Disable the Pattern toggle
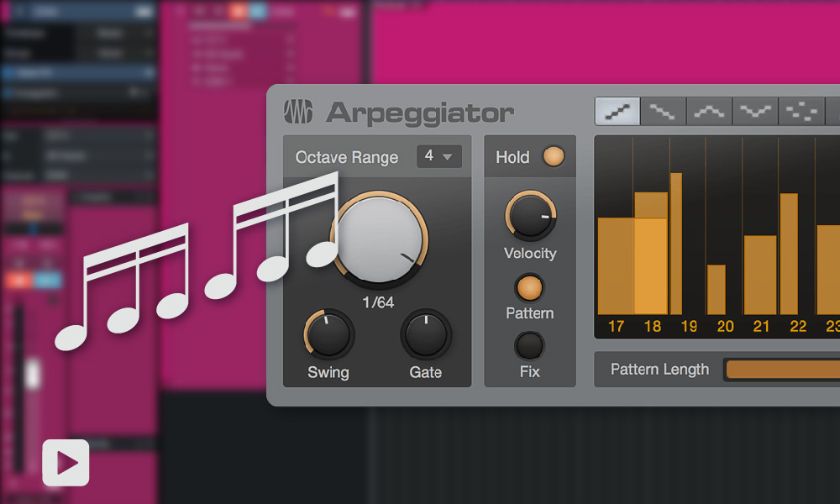 tap(529, 288)
